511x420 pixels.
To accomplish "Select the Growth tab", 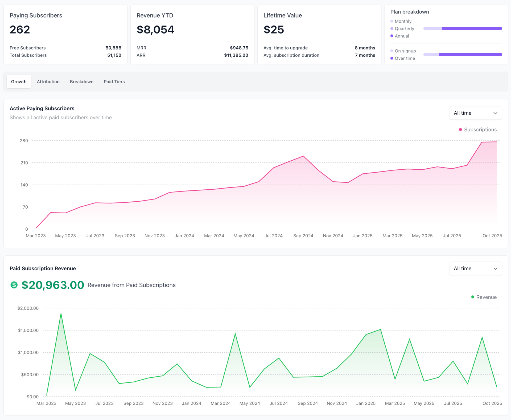I will (x=19, y=82).
